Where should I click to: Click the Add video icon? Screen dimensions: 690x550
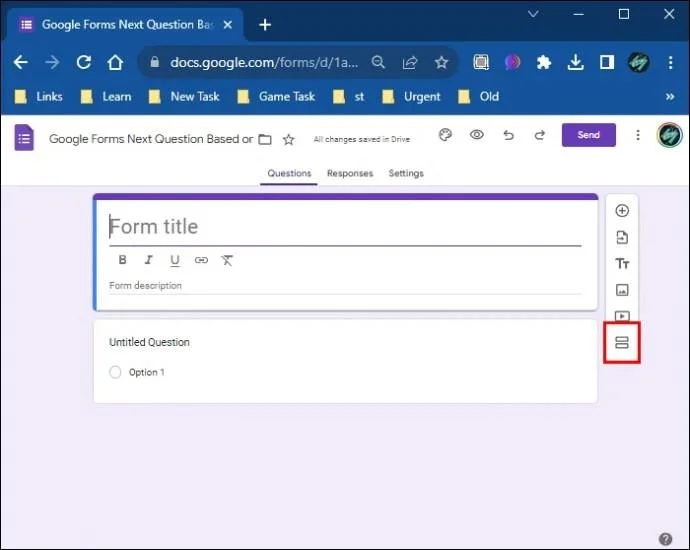tap(622, 316)
